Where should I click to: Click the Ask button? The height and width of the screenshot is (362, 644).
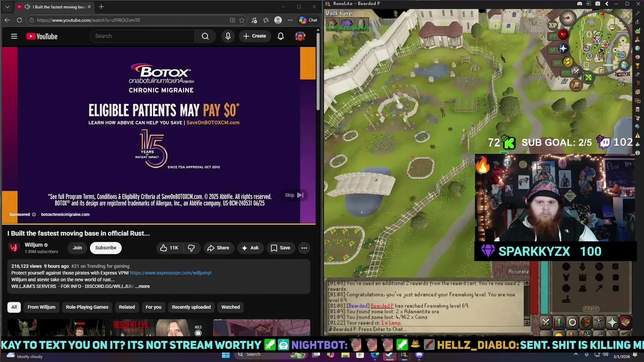pyautogui.click(x=250, y=248)
